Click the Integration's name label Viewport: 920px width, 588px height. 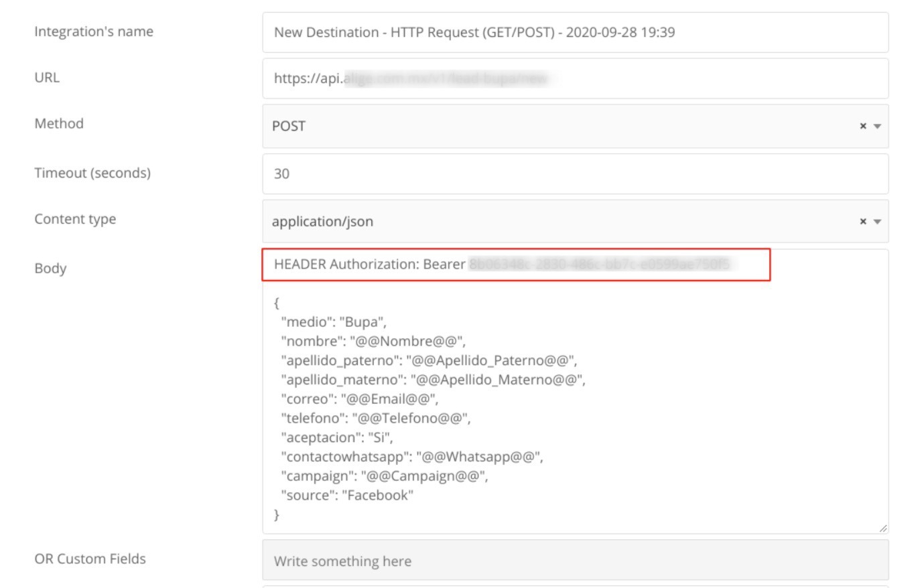[x=94, y=31]
